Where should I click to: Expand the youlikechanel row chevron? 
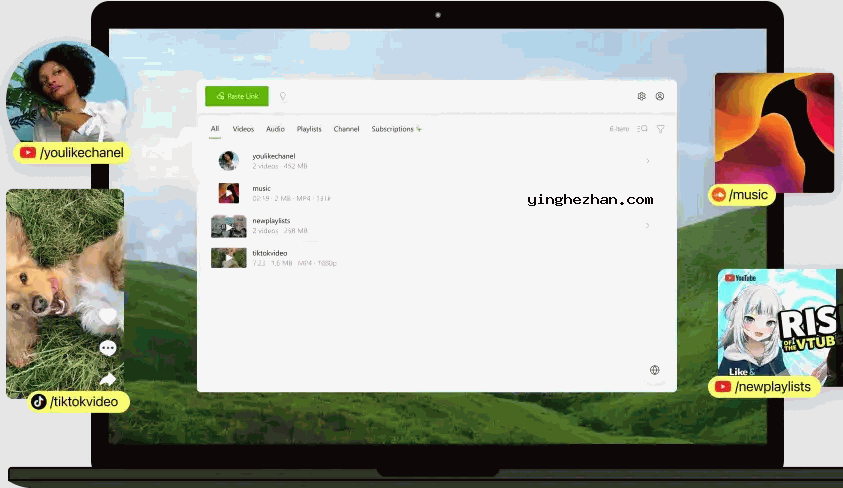point(648,161)
